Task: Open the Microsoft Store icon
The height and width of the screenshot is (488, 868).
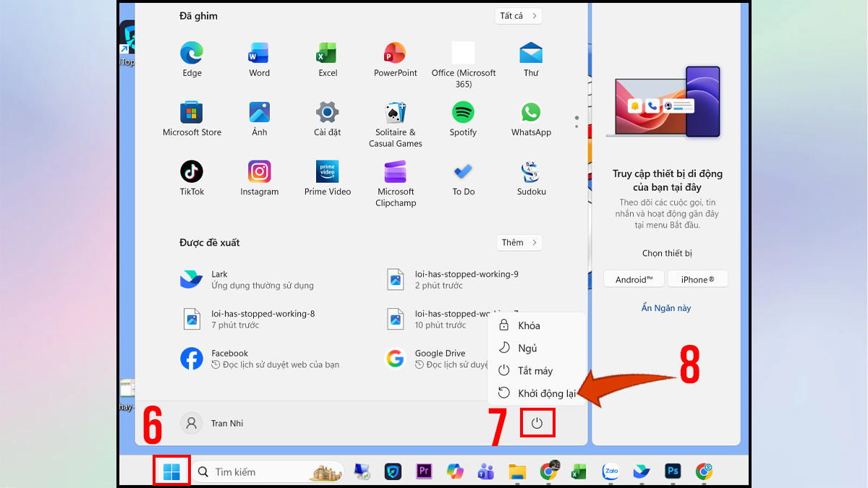Action: pyautogui.click(x=192, y=113)
